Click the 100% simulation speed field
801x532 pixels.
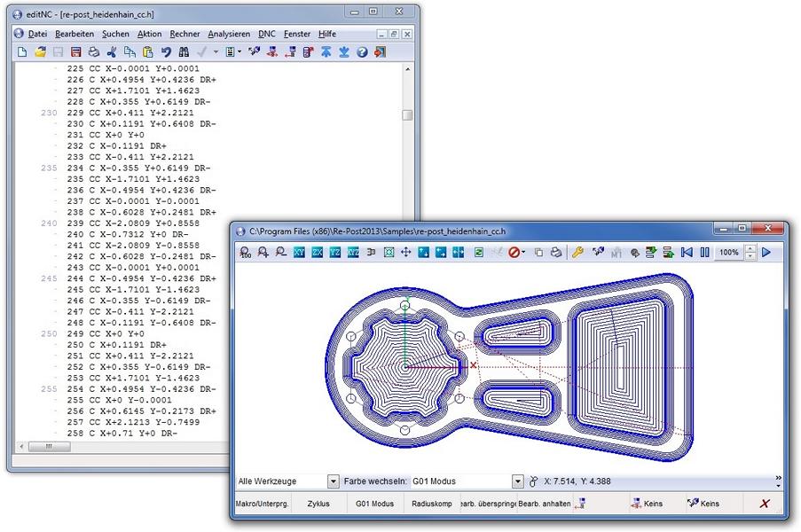[729, 252]
